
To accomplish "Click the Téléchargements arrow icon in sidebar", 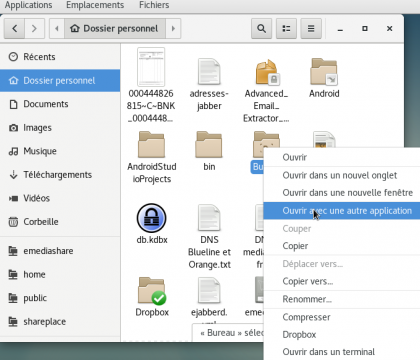I will pyautogui.click(x=13, y=175).
